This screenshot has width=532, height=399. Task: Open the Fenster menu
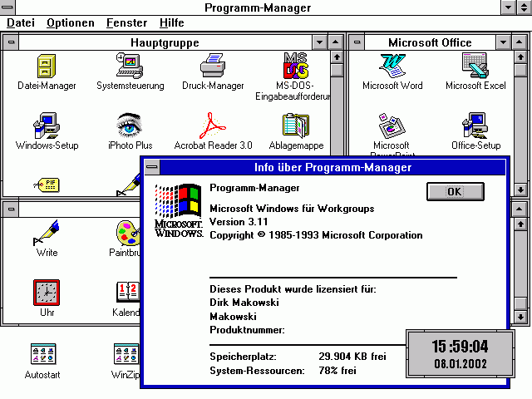[x=127, y=23]
